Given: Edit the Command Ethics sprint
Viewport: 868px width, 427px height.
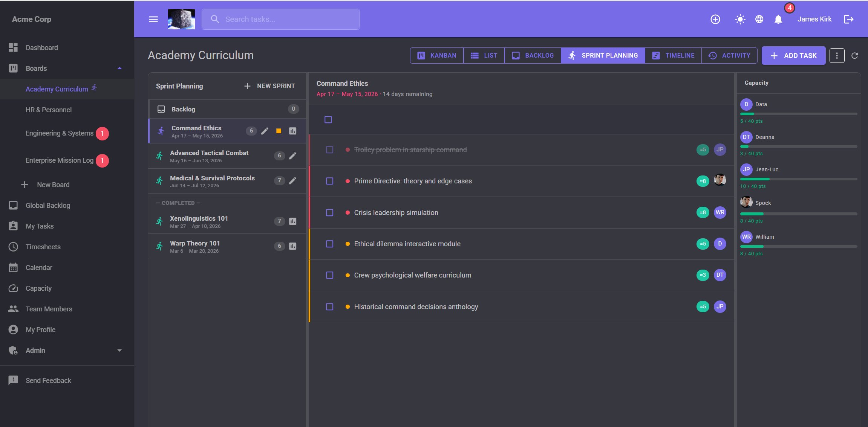Looking at the screenshot, I should [265, 131].
